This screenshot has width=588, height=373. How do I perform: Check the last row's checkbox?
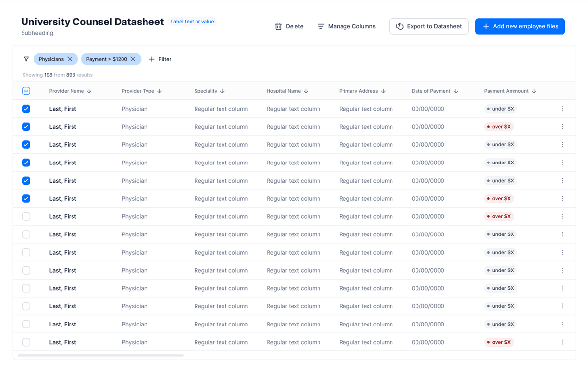26,342
